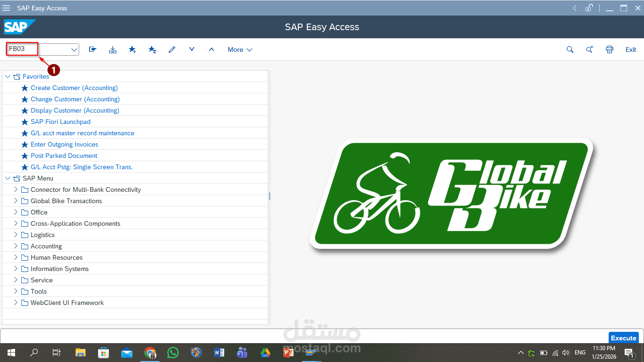
Task: Expand Cross-Application Components folder
Action: coord(16,223)
